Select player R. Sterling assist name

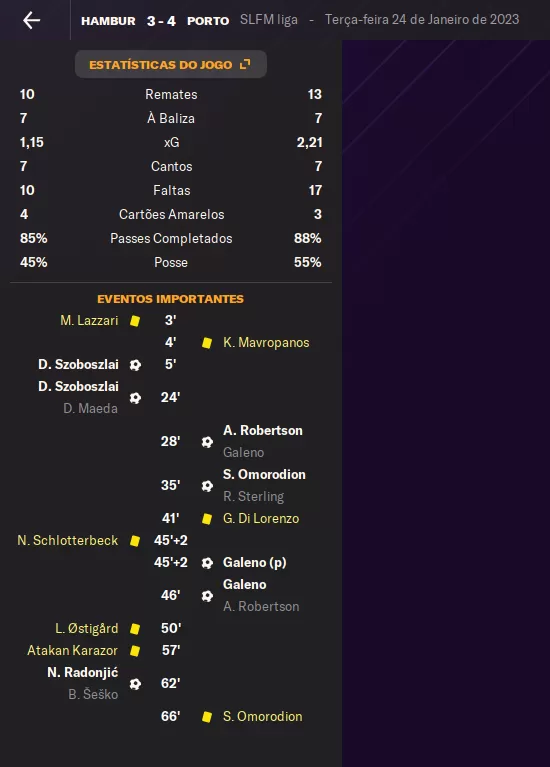pyautogui.click(x=253, y=496)
